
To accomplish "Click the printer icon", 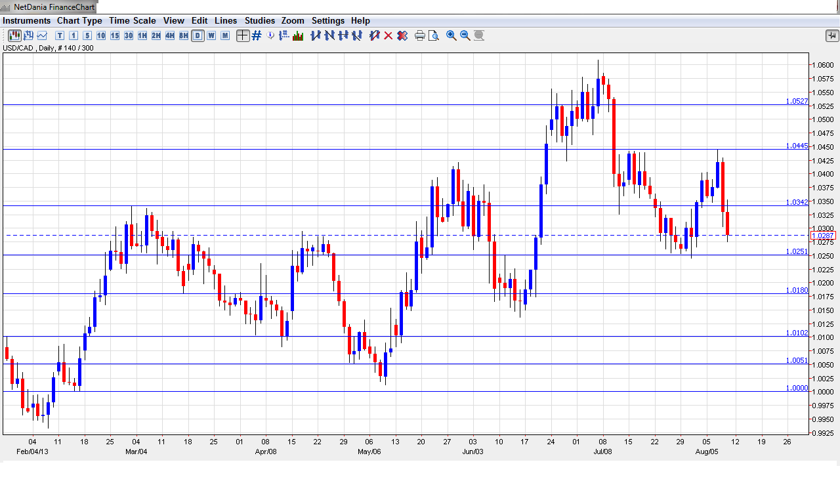I will [x=420, y=35].
